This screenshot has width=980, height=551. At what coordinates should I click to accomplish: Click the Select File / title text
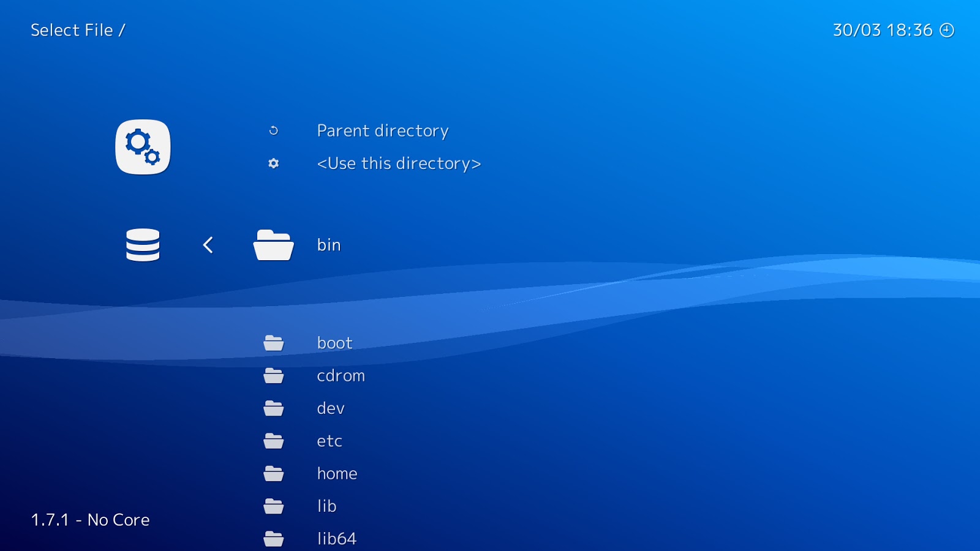click(x=78, y=29)
